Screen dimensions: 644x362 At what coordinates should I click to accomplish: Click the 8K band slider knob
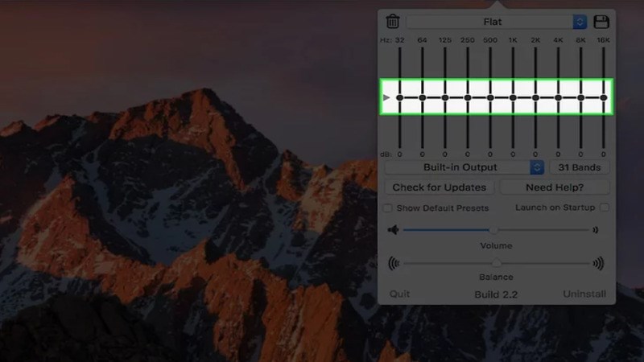tap(580, 97)
